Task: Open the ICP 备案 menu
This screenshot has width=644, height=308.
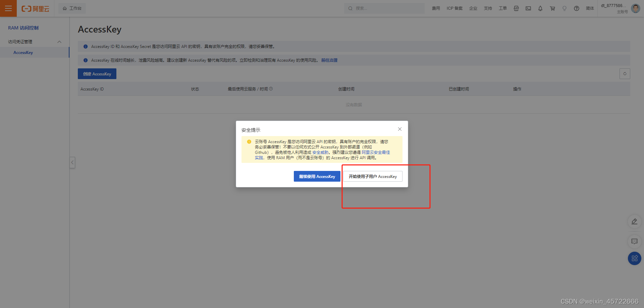Action: point(454,8)
